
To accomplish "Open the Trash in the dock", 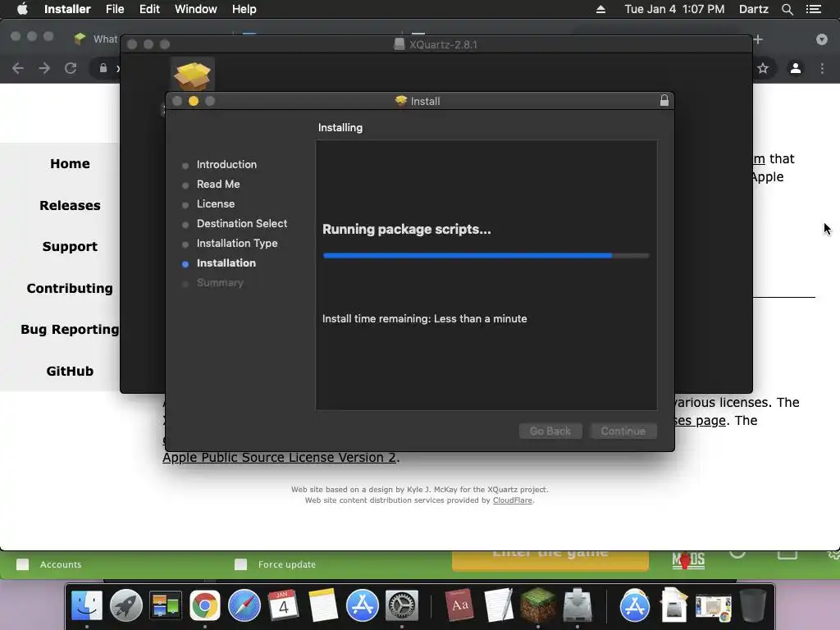I will point(753,606).
